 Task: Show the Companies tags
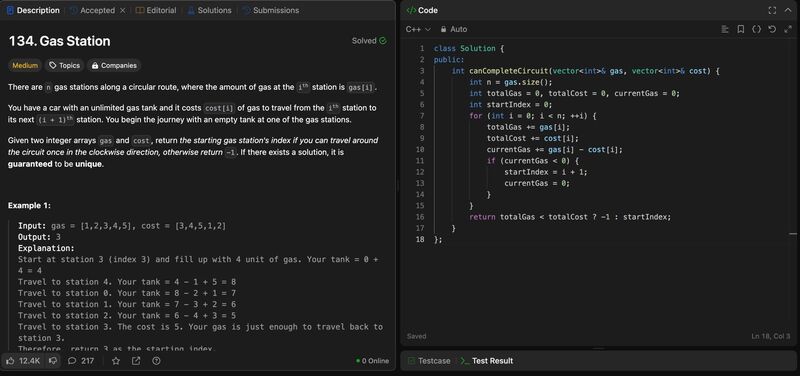(114, 65)
